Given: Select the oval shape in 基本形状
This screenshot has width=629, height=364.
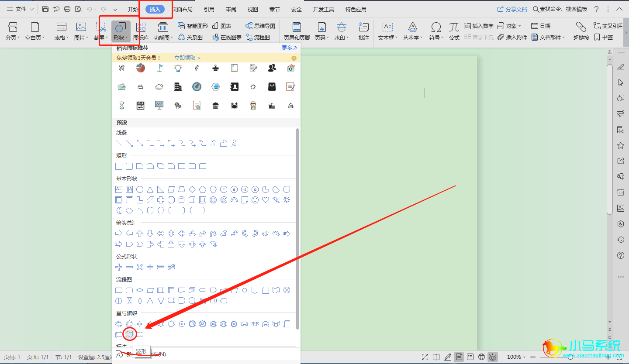Looking at the screenshot, I should tap(140, 189).
